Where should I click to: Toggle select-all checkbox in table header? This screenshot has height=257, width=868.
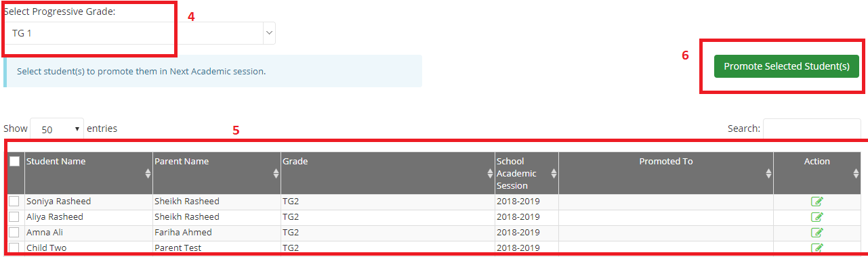click(x=14, y=161)
